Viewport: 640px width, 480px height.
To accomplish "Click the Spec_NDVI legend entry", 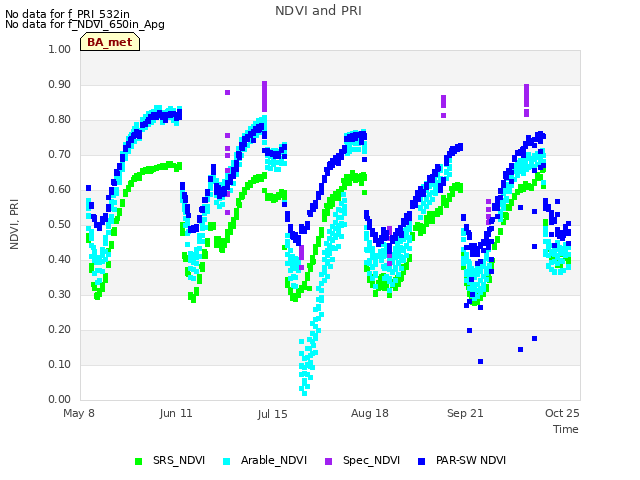I will (x=362, y=460).
